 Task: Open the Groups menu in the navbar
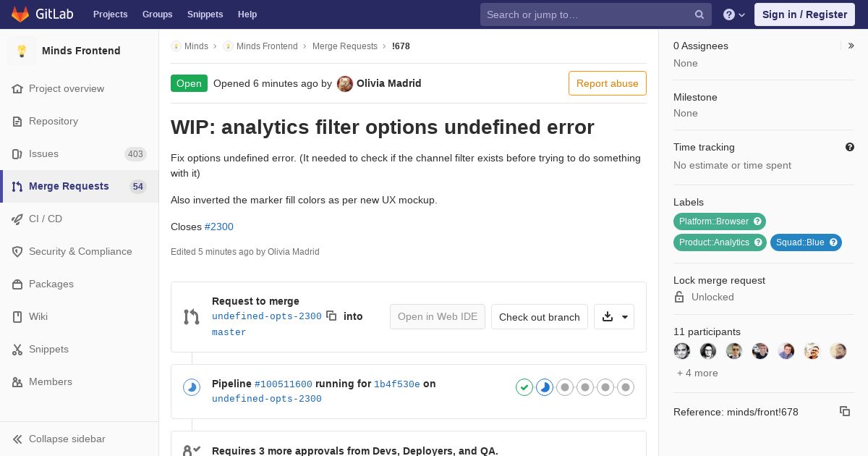coord(157,14)
